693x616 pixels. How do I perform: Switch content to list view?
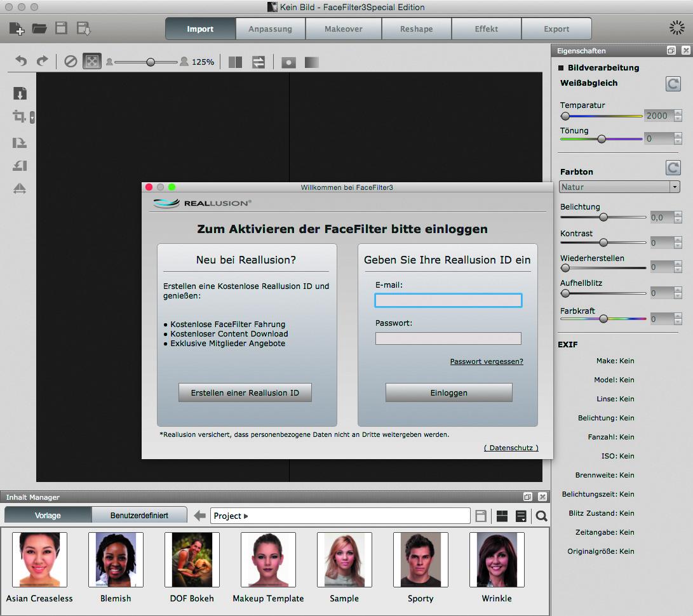(521, 516)
